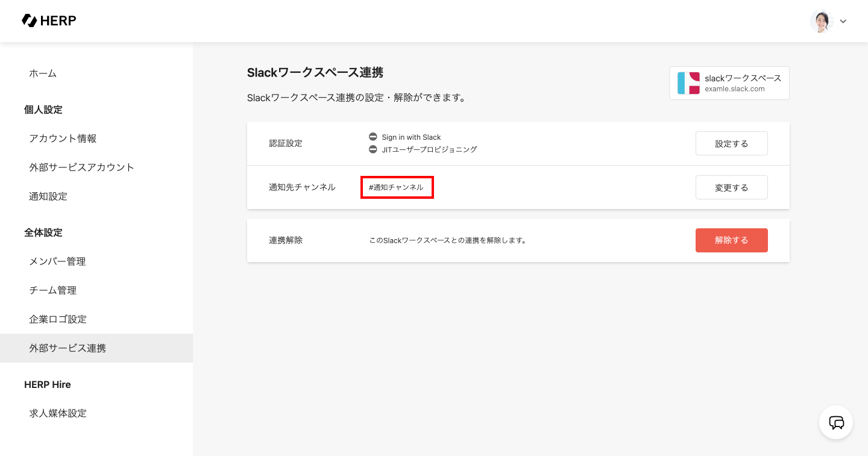This screenshot has height=456, width=868.
Task: Select 外部サービス連携 menu item
Action: point(68,348)
